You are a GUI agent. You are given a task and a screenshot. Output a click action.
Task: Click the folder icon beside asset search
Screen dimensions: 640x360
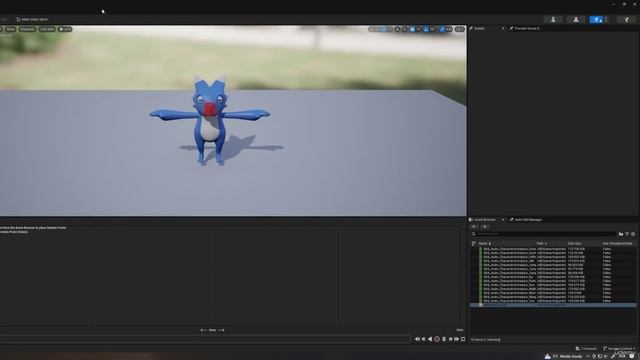tap(621, 234)
